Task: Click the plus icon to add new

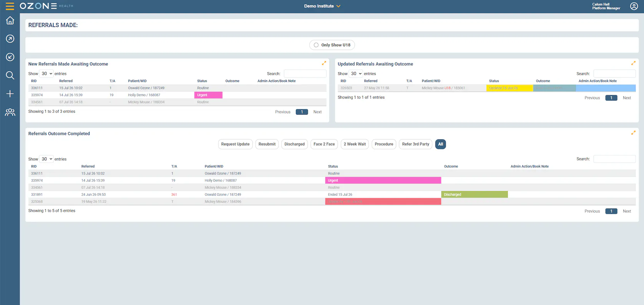Action: tap(10, 94)
